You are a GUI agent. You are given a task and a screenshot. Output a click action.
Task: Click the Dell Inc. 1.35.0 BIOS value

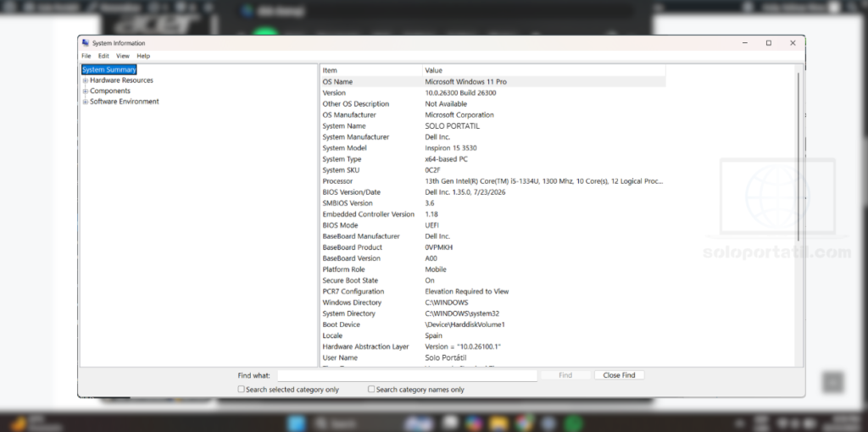[x=465, y=192]
